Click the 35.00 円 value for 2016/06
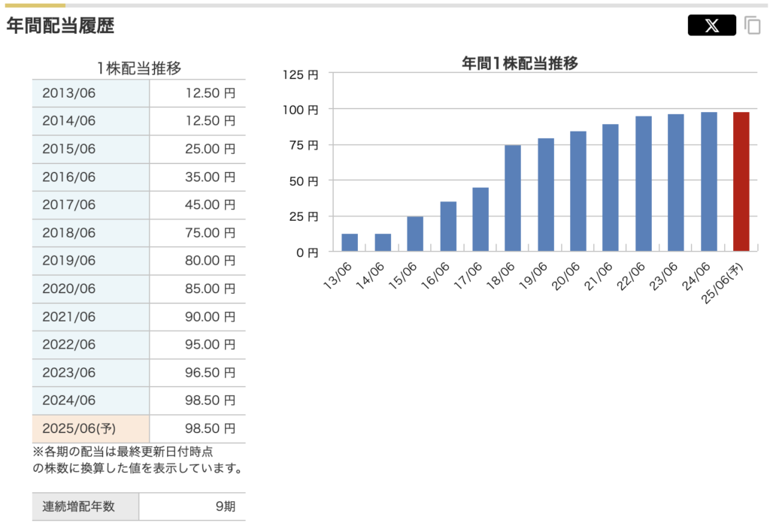This screenshot has width=770, height=532. 210,177
